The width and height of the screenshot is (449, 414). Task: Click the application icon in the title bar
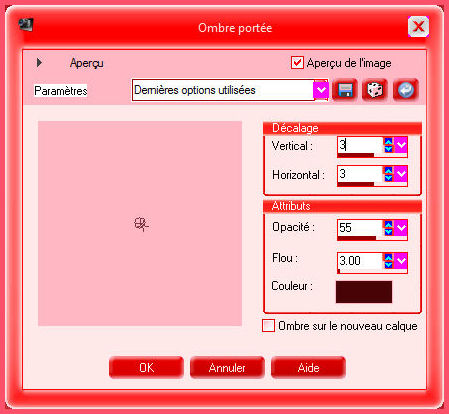click(26, 25)
